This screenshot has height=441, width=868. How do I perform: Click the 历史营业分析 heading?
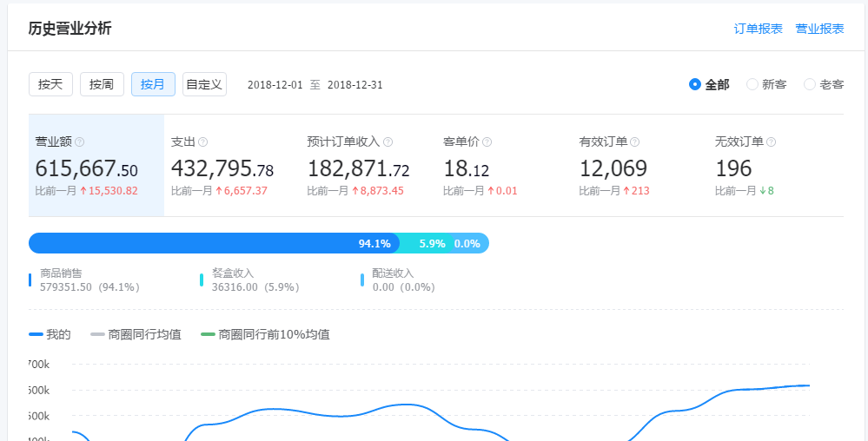tap(70, 29)
